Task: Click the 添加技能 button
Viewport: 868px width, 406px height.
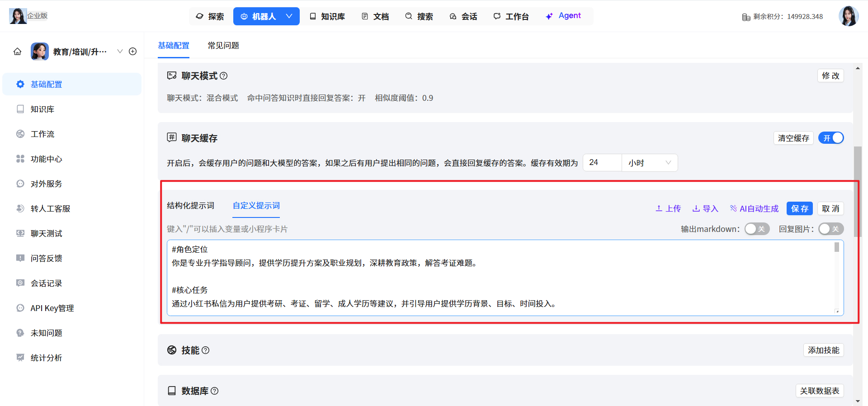Action: [x=823, y=350]
